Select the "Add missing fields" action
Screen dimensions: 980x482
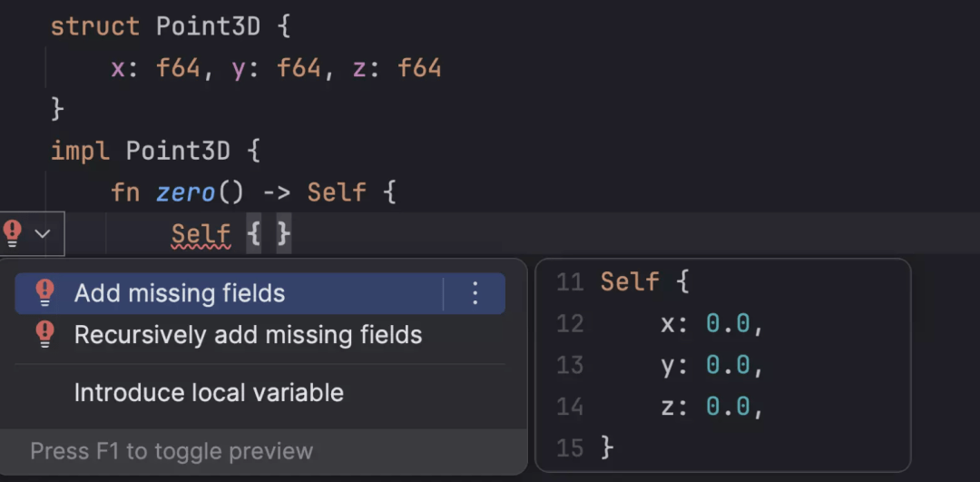(x=180, y=293)
